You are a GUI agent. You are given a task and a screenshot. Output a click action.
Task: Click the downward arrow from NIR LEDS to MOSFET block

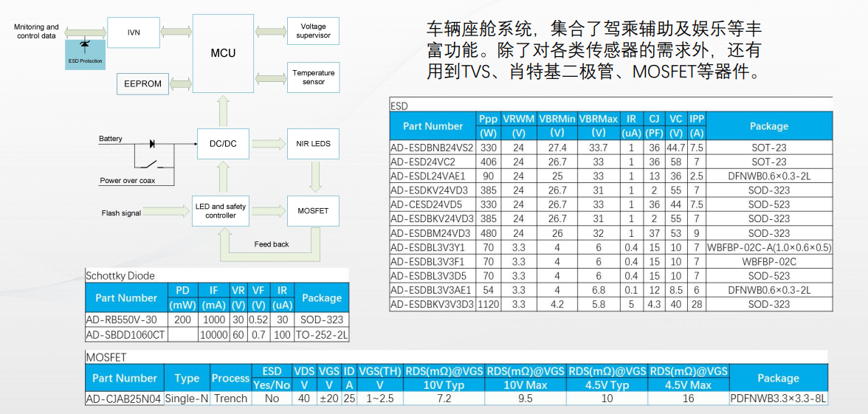(314, 177)
